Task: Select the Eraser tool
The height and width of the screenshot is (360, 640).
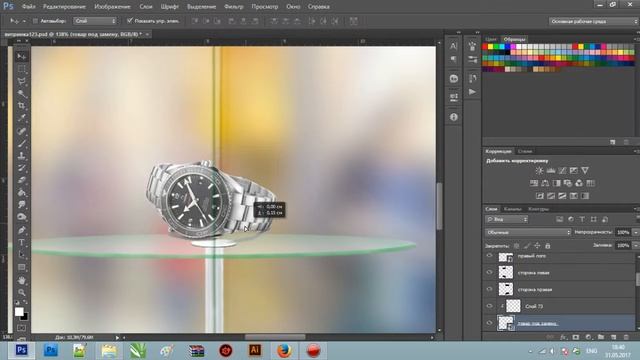Action: coord(22,180)
